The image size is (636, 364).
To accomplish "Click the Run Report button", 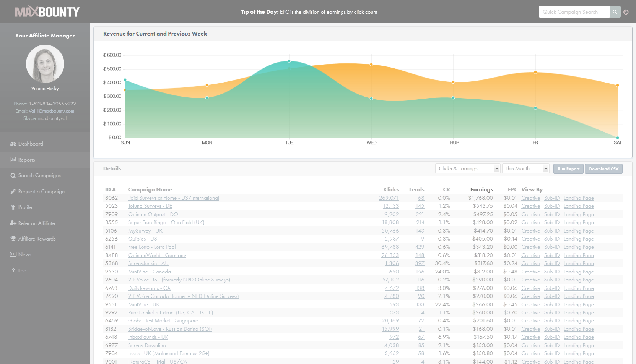I will click(x=568, y=169).
